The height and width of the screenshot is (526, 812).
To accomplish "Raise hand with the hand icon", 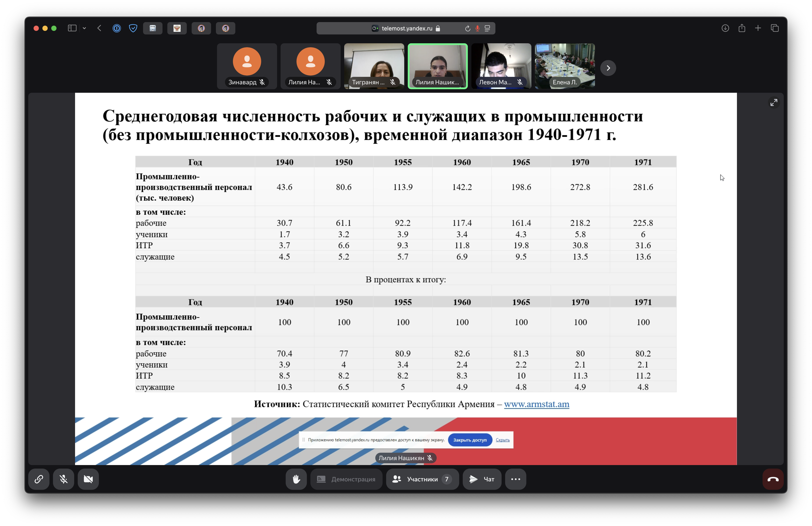I will click(x=296, y=479).
